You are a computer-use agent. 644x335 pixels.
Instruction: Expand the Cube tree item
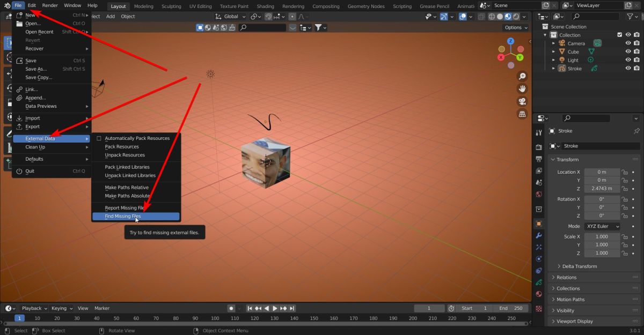[x=554, y=52]
